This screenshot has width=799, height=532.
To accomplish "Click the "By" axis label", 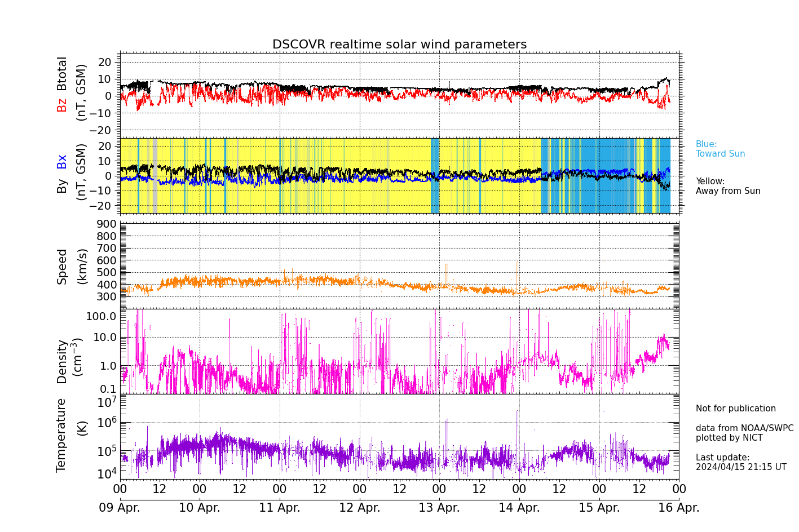I will pyautogui.click(x=62, y=187).
